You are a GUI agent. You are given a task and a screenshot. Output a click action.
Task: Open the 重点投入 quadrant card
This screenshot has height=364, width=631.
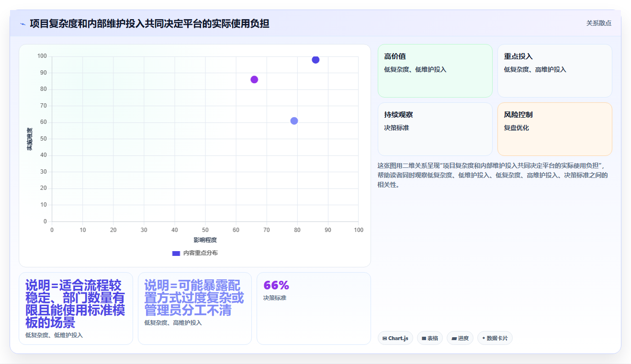pyautogui.click(x=554, y=71)
